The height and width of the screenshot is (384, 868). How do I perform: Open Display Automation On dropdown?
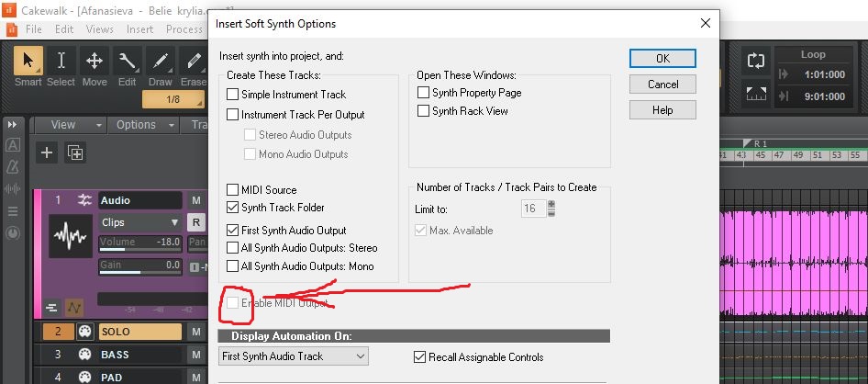294,356
